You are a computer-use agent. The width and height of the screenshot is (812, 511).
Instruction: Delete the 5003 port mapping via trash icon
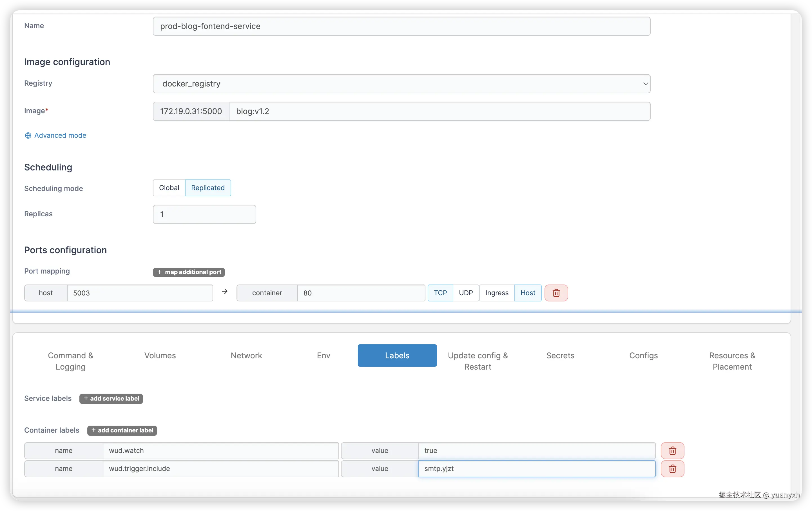[556, 293]
